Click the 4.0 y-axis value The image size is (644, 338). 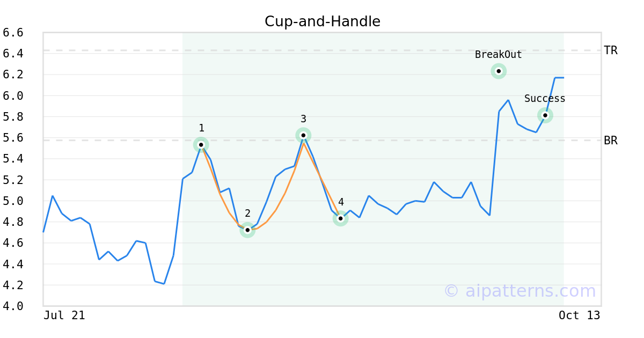(13, 306)
